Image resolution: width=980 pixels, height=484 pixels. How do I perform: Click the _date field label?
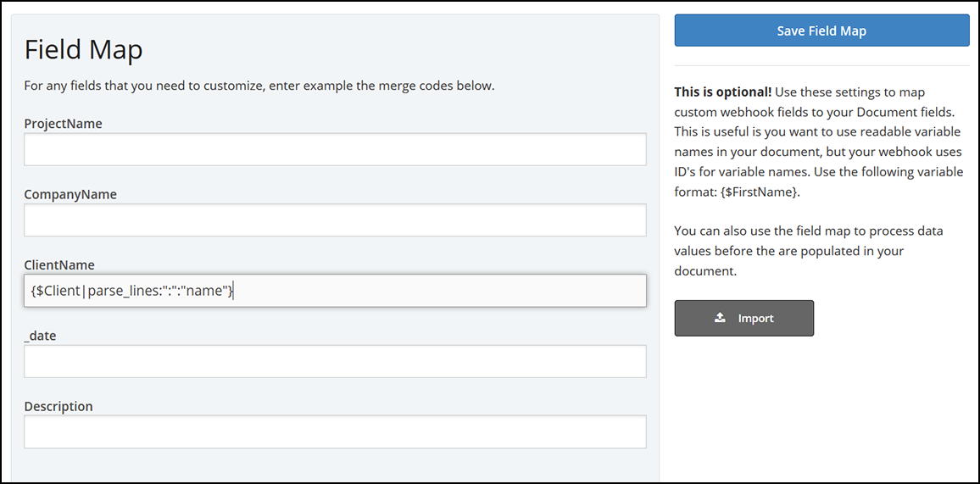pyautogui.click(x=40, y=336)
